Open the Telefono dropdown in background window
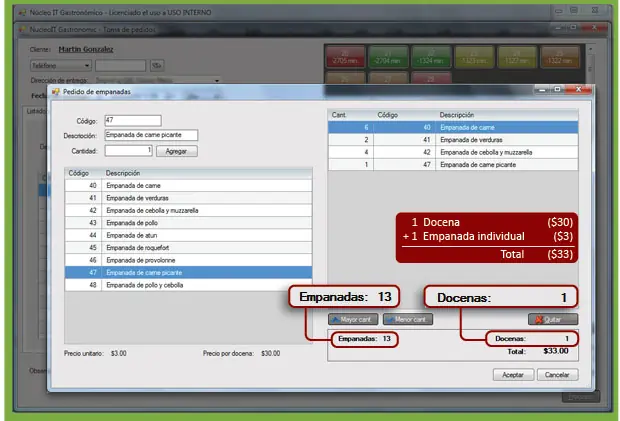This screenshot has height=421, width=620. click(61, 65)
